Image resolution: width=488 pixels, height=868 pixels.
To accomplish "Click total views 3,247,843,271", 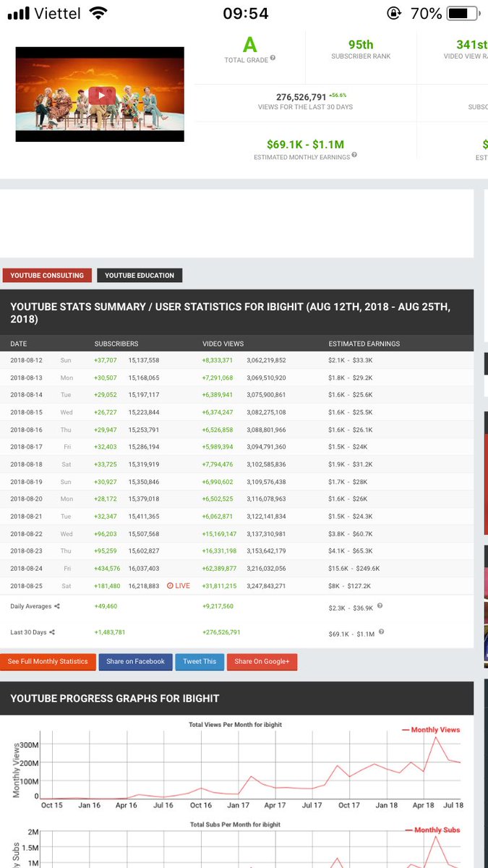I will (266, 586).
